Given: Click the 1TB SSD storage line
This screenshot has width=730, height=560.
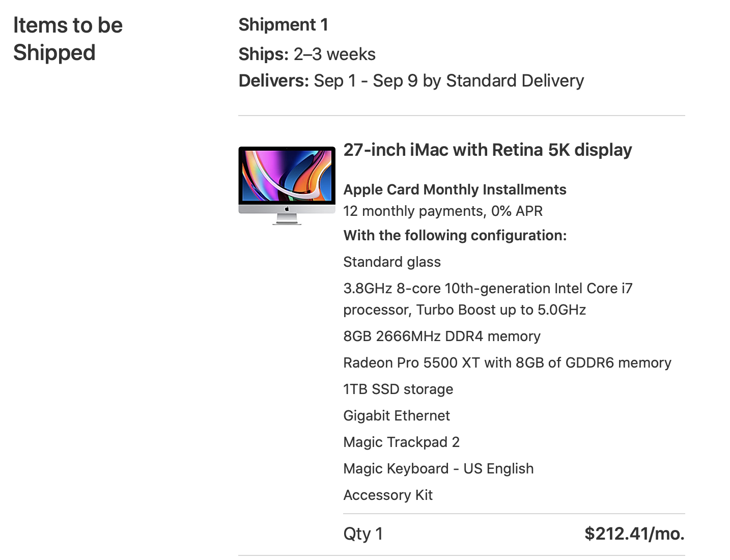Looking at the screenshot, I should (398, 389).
